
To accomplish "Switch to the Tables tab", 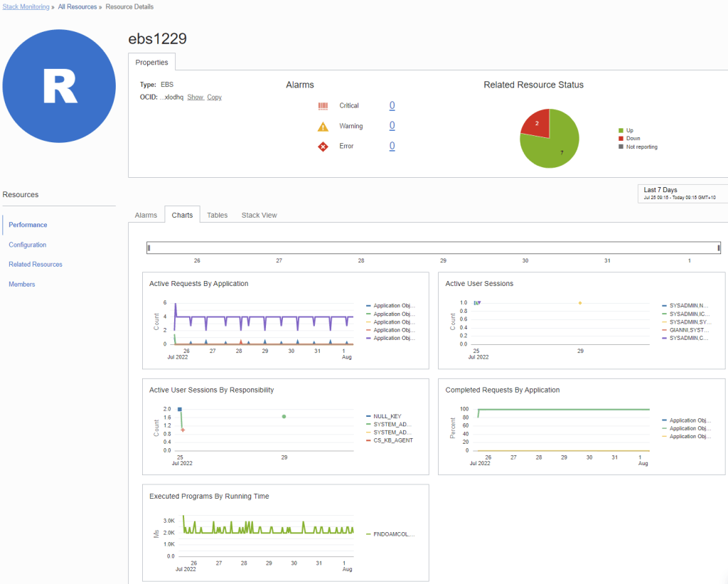I will [218, 215].
